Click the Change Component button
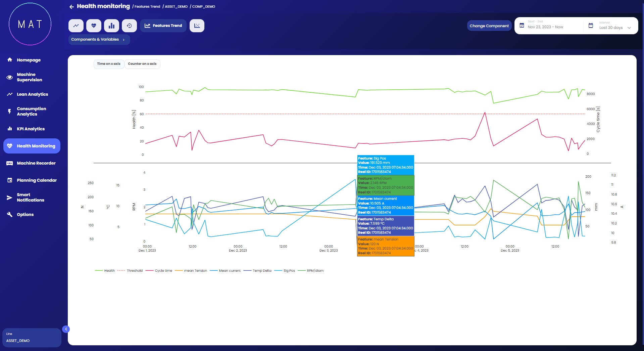Viewport: 644px width, 351px height. tap(489, 26)
